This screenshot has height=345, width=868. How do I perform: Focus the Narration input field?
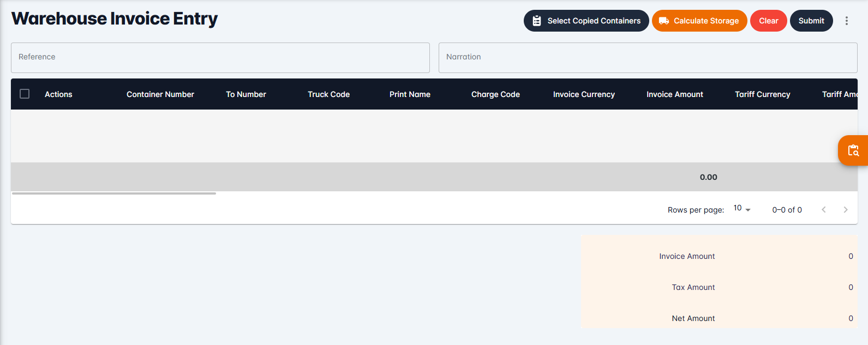point(648,58)
